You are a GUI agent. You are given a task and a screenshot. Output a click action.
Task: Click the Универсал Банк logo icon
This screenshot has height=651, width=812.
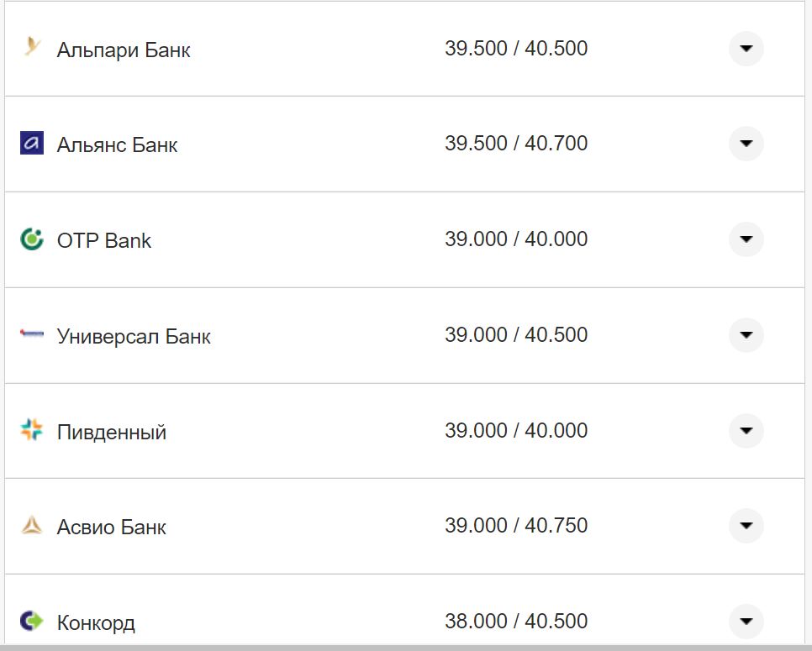pyautogui.click(x=32, y=335)
